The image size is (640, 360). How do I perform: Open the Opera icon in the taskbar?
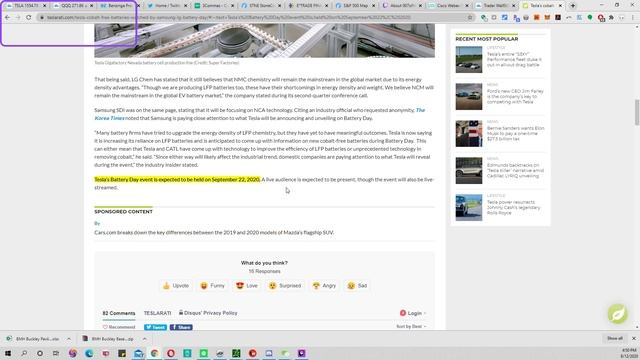(171, 353)
